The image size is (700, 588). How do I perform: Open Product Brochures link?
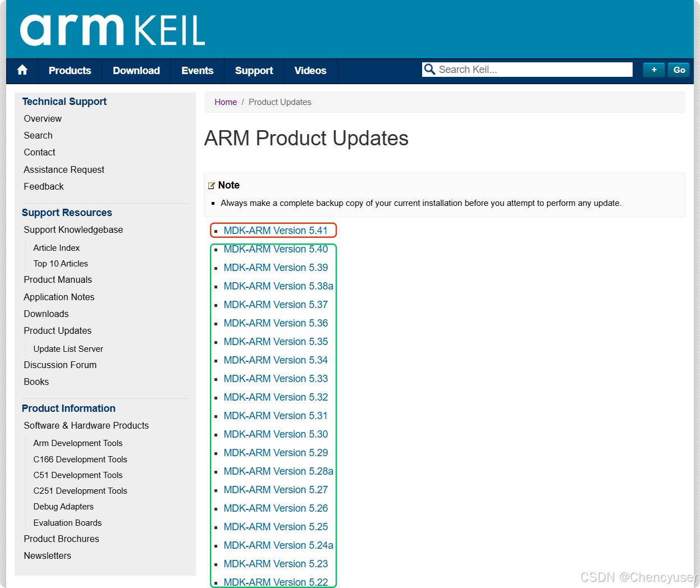click(62, 539)
